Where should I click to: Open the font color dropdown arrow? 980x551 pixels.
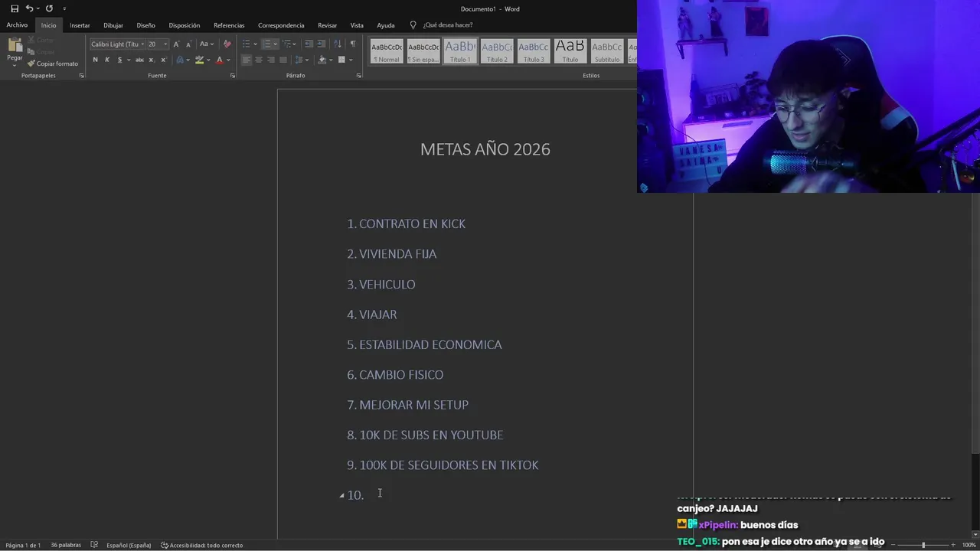(228, 60)
